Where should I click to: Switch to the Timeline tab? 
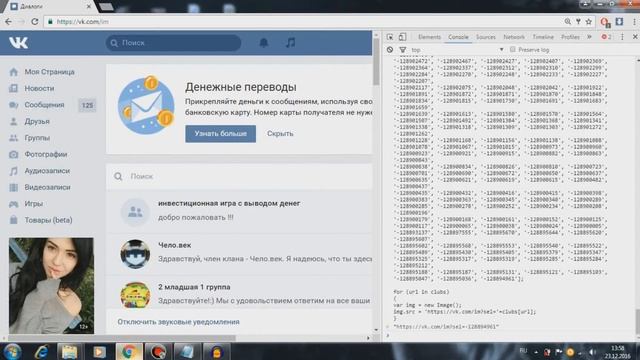(x=543, y=37)
